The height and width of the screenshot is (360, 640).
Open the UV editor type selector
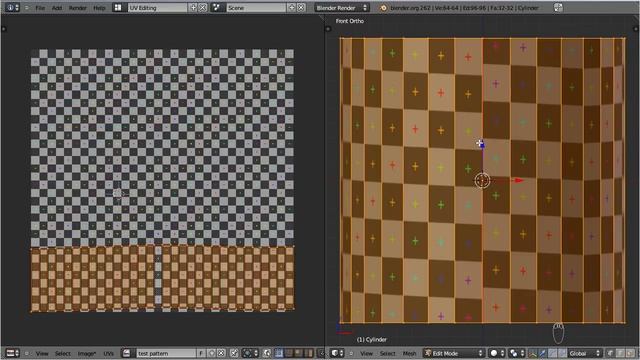coord(13,353)
